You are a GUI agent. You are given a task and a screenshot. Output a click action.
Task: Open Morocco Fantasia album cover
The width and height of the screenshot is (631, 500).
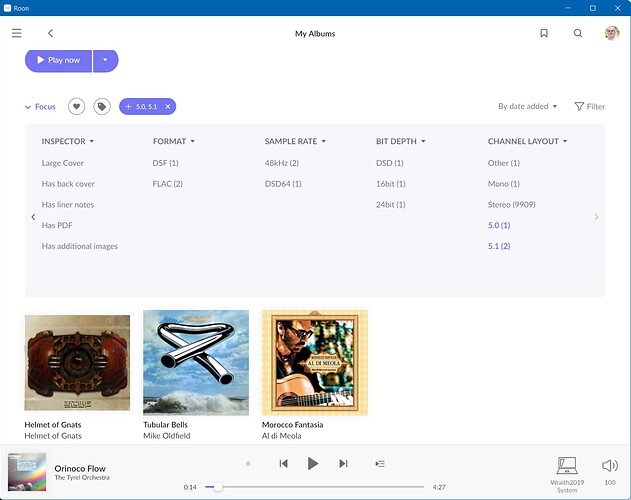[315, 363]
